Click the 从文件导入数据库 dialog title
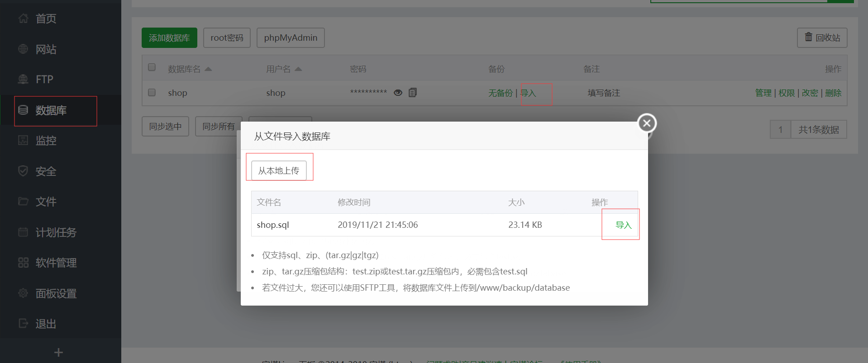This screenshot has height=363, width=868. pyautogui.click(x=292, y=136)
